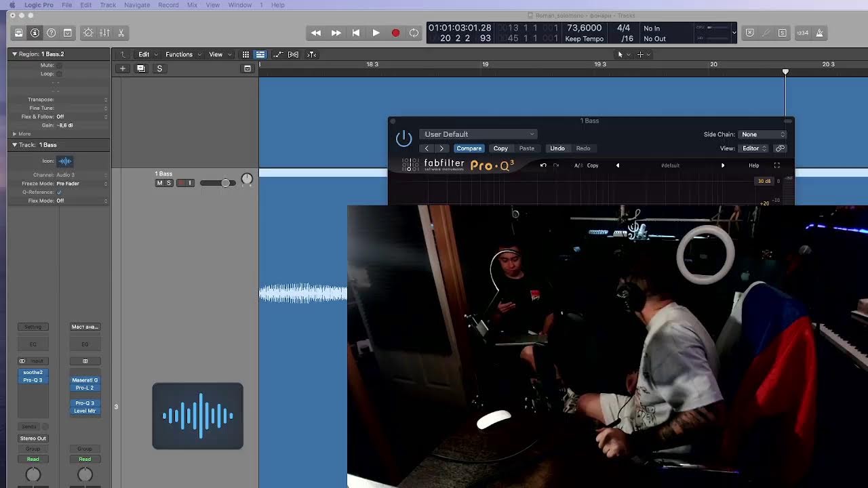The height and width of the screenshot is (488, 868).
Task: Open the Editors scissors icon
Action: 121,33
